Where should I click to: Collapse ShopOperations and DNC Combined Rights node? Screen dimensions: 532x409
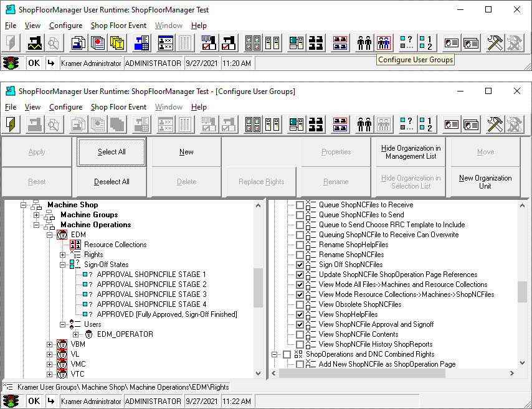point(275,354)
